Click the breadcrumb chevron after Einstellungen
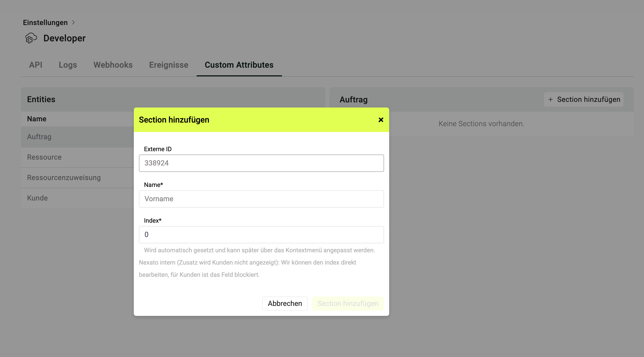Image resolution: width=644 pixels, height=357 pixels. [x=73, y=22]
